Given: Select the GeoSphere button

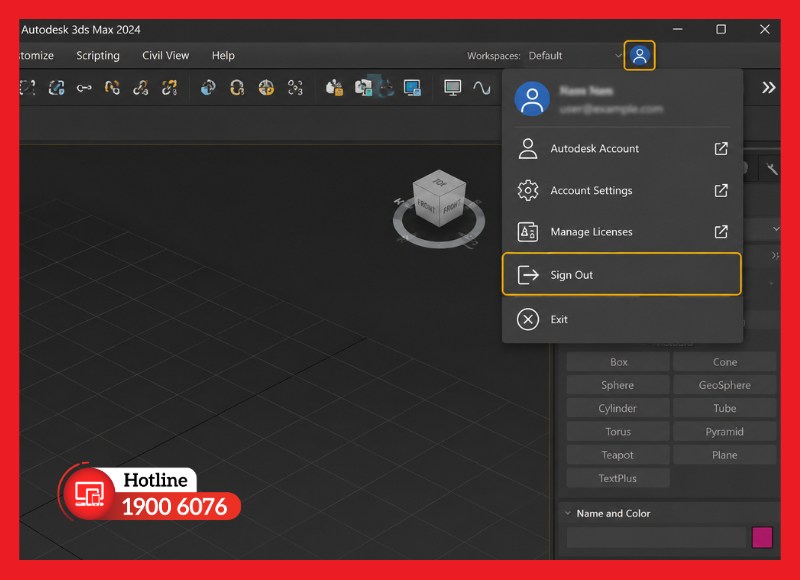Looking at the screenshot, I should (x=724, y=385).
